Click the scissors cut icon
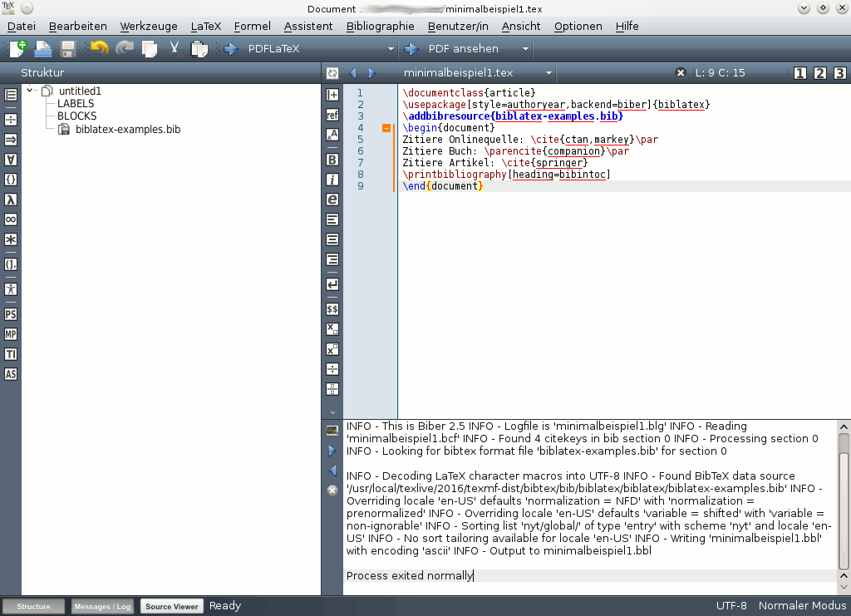Viewport: 851px width, 616px height. coord(174,49)
